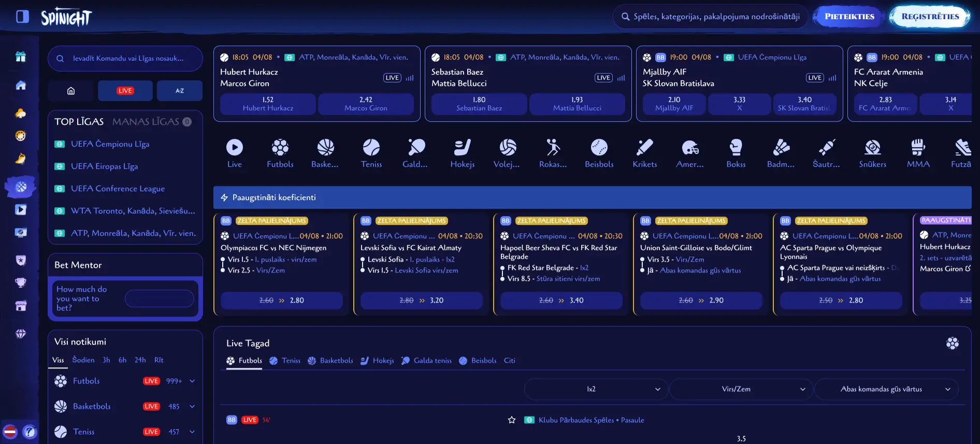Change language via the Latvian flag icon
The height and width of the screenshot is (444, 980).
(x=10, y=432)
